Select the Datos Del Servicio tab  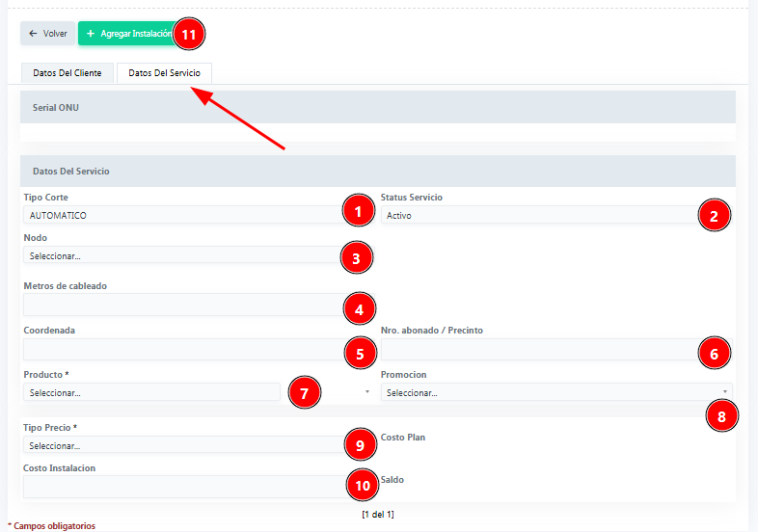coord(164,73)
